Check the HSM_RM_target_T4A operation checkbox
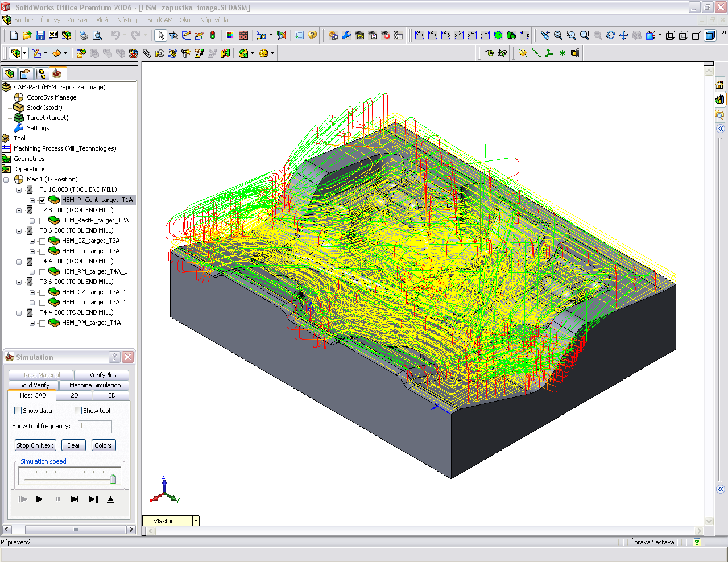The height and width of the screenshot is (562, 728). [42, 323]
